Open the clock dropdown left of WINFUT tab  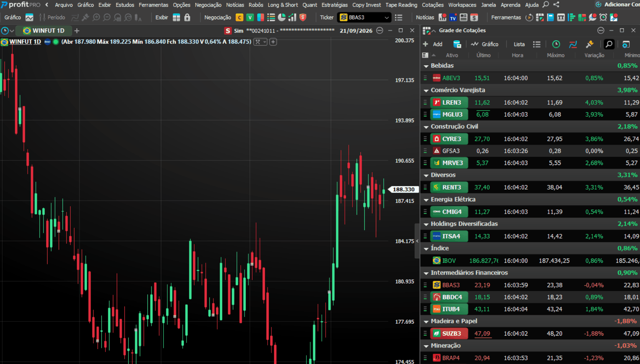point(7,31)
